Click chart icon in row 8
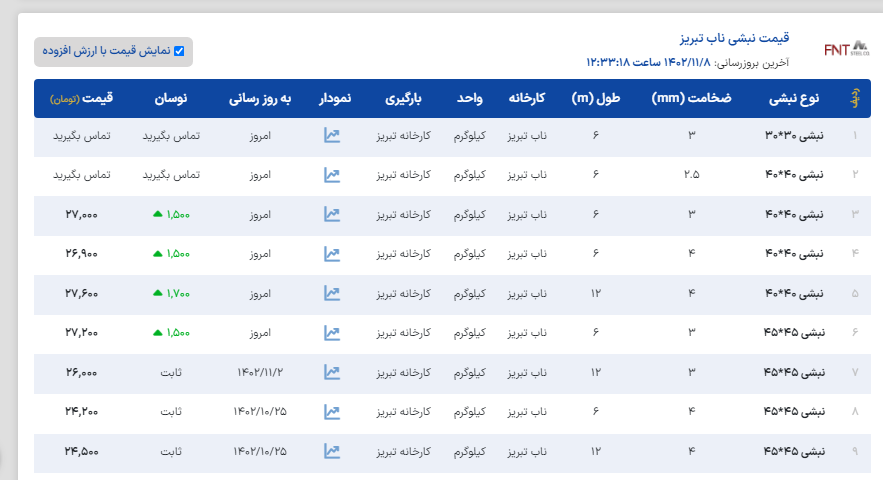This screenshot has height=480, width=883. (332, 412)
